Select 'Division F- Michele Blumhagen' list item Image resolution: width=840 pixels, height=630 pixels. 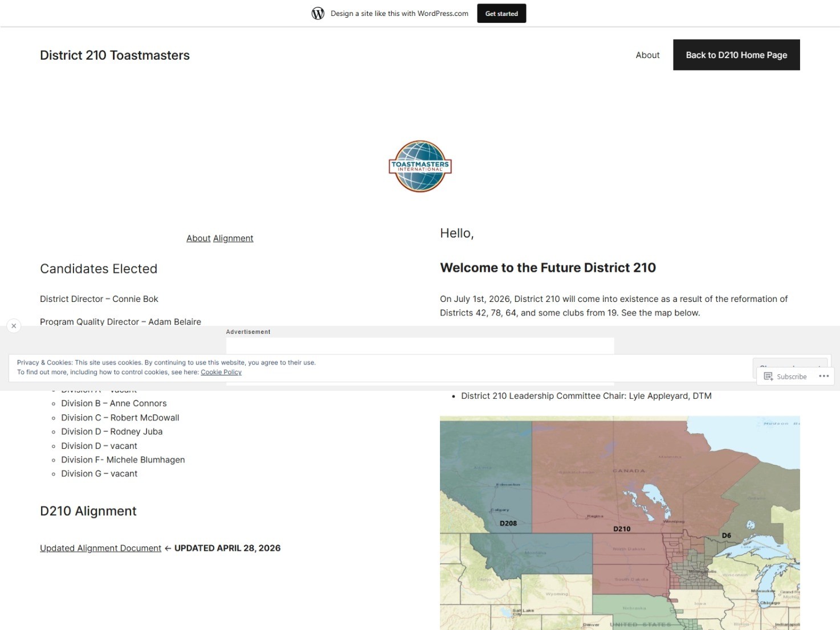click(x=123, y=460)
